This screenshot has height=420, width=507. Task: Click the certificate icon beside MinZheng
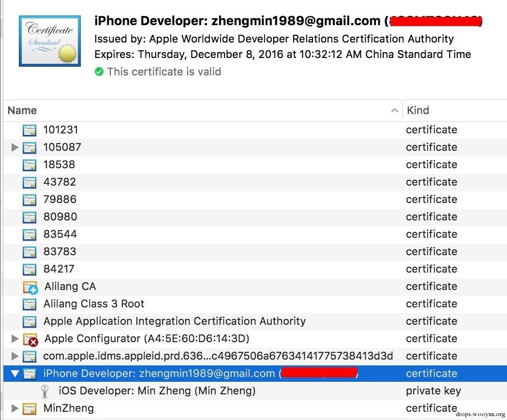pyautogui.click(x=30, y=408)
